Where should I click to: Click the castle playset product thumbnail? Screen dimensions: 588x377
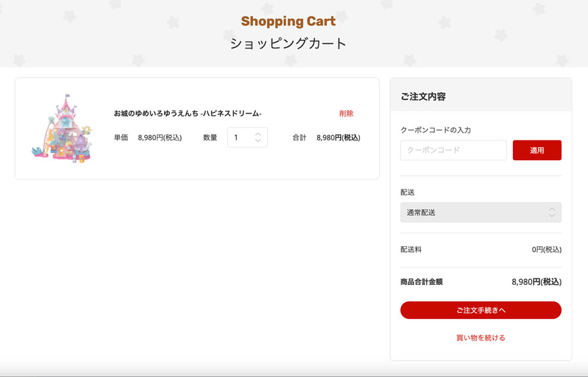[x=62, y=128]
